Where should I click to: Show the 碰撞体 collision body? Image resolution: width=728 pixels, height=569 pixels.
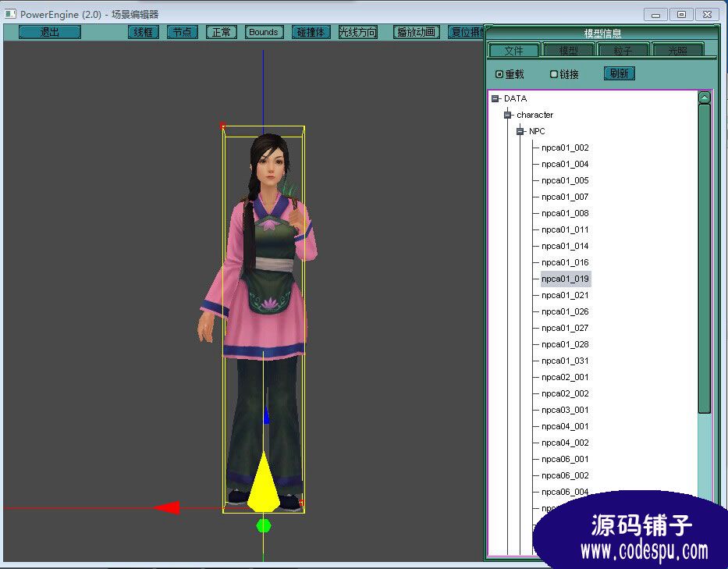coord(311,32)
